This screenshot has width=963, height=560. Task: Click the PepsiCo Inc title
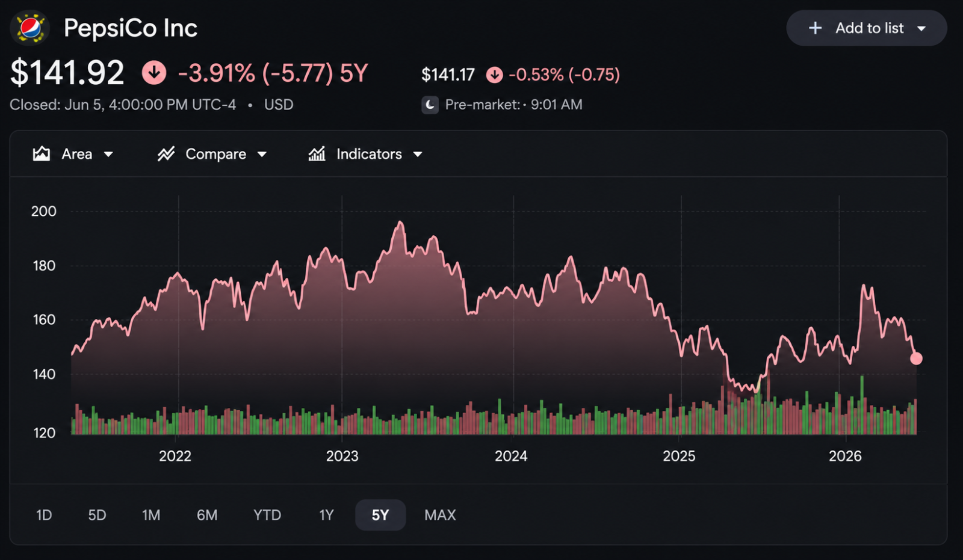[x=131, y=28]
